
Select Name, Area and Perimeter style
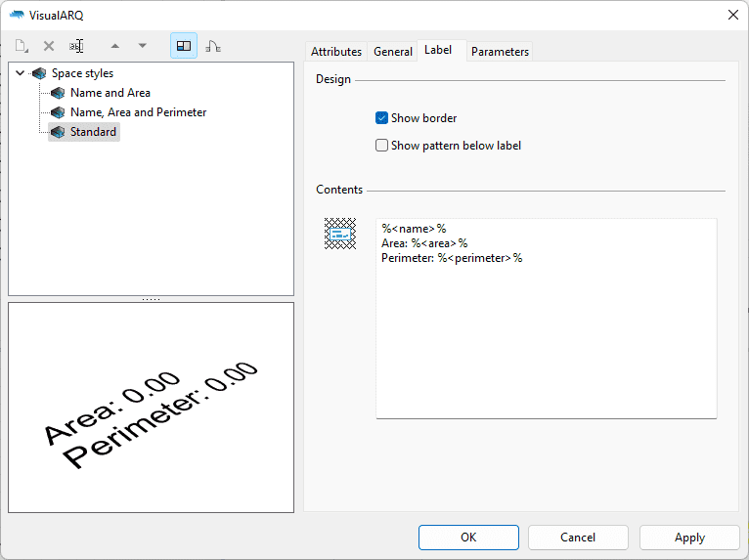click(x=138, y=112)
